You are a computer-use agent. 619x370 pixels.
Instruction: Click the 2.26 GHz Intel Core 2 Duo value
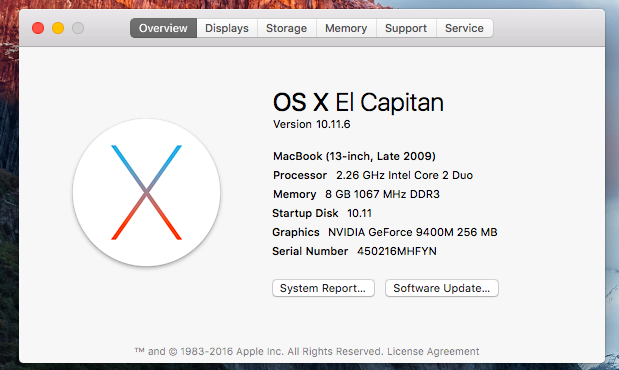404,175
